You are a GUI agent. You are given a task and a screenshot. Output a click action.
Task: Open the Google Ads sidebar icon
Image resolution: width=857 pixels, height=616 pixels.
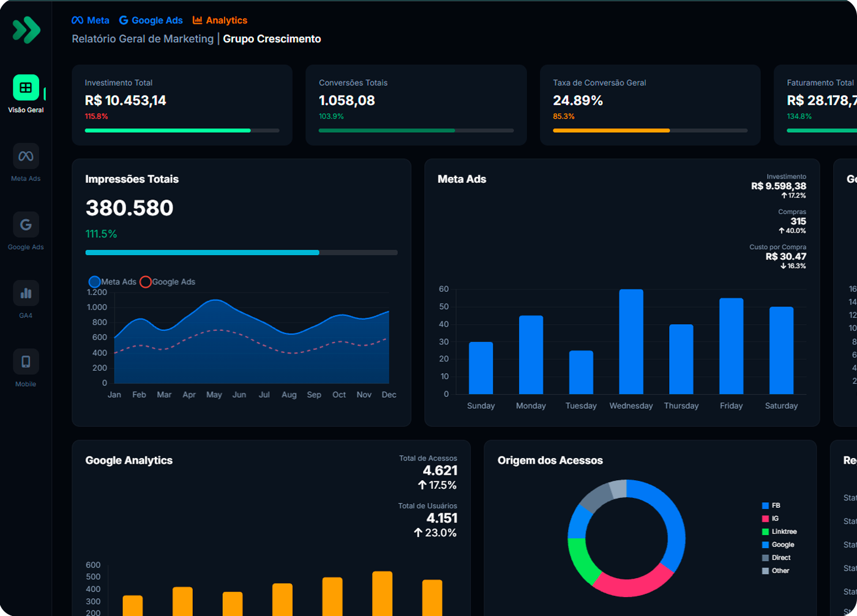pos(26,225)
